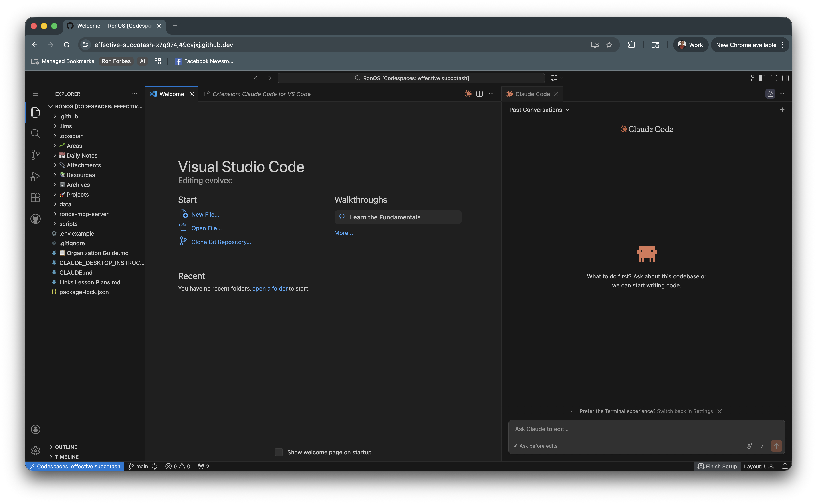
Task: Open the Remote Explorer globe icon
Action: tap(35, 219)
